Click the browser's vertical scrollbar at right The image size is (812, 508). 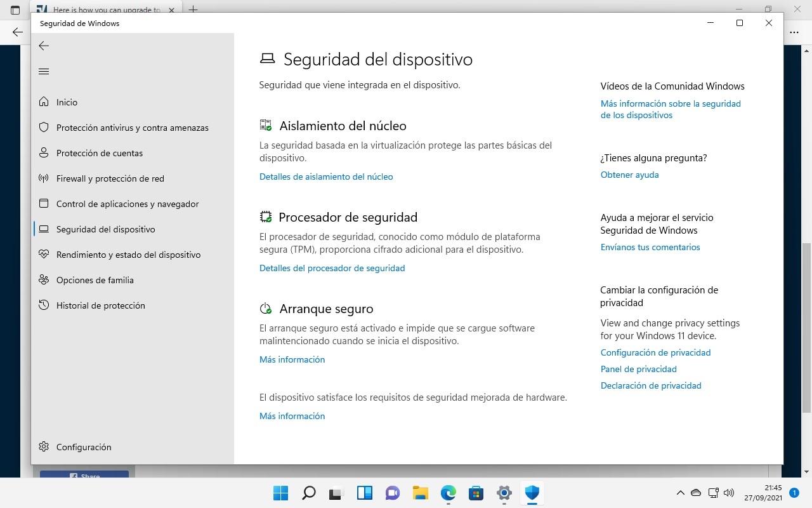coord(806,317)
